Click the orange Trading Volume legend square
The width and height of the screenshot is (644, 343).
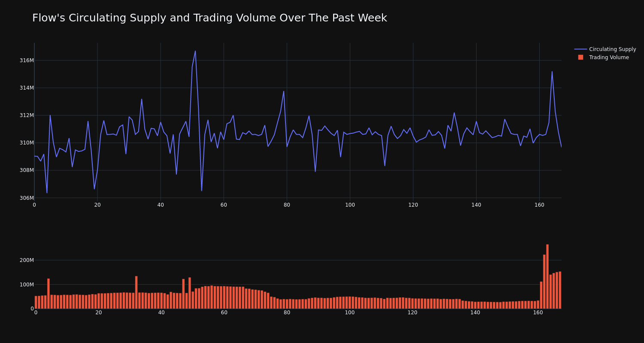580,57
